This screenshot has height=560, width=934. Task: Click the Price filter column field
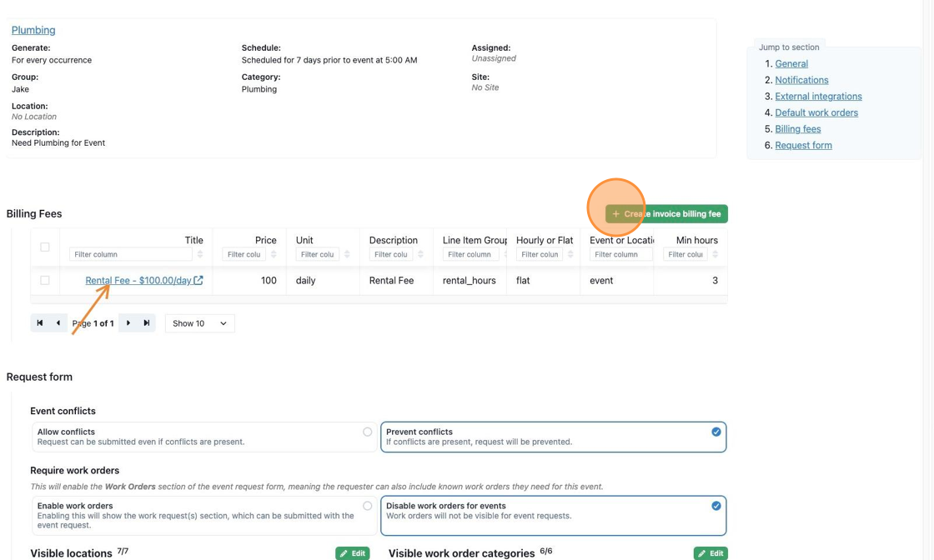[x=244, y=254]
